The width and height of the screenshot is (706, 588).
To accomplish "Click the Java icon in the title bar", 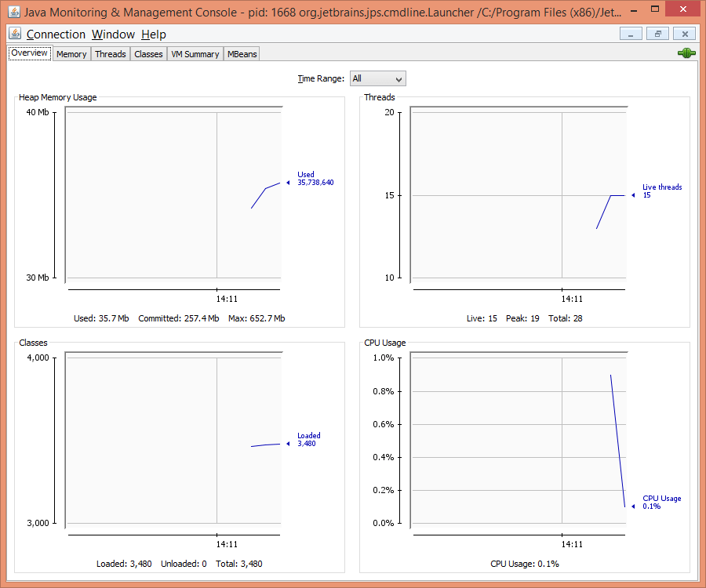I will click(14, 11).
